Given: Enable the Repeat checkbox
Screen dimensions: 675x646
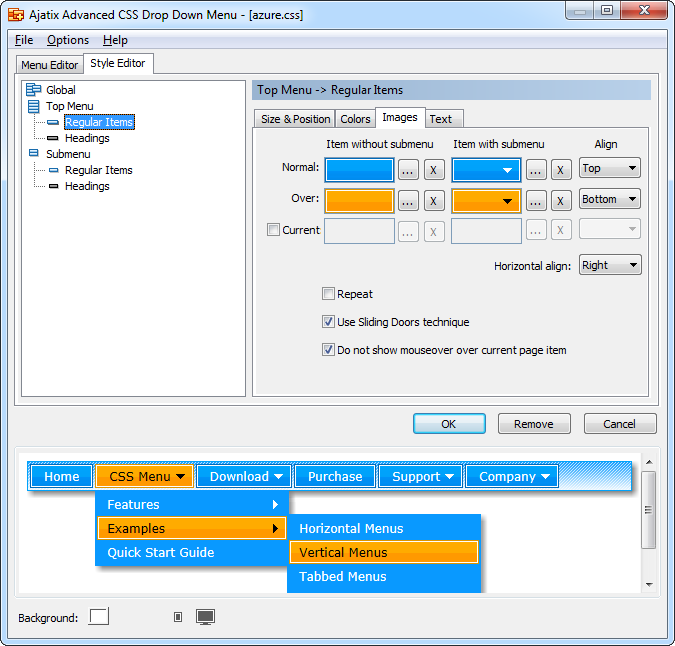Looking at the screenshot, I should coord(328,294).
